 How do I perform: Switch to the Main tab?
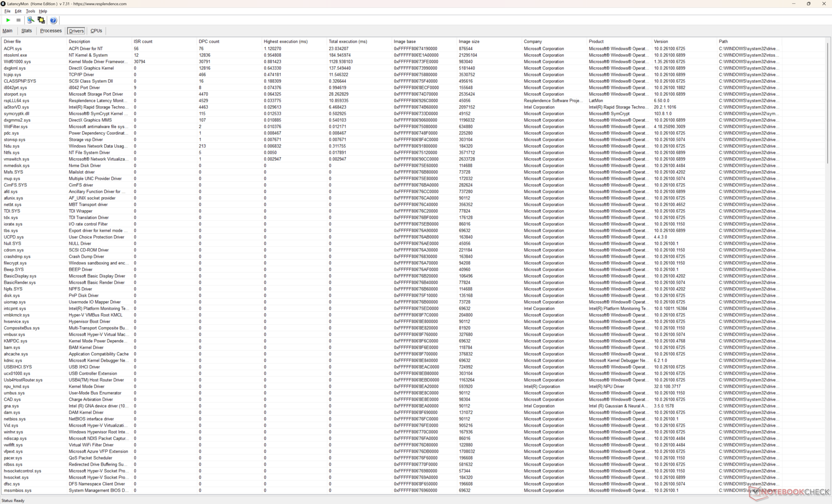(7, 31)
